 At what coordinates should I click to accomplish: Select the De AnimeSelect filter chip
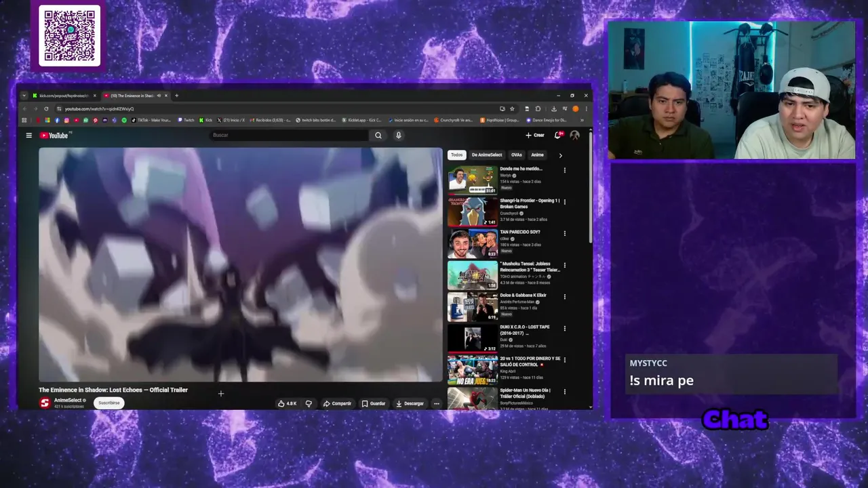pos(487,155)
